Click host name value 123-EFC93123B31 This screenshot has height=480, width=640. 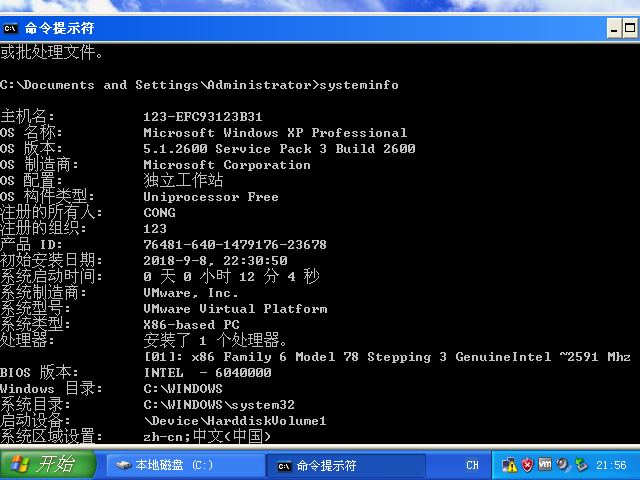coord(203,117)
